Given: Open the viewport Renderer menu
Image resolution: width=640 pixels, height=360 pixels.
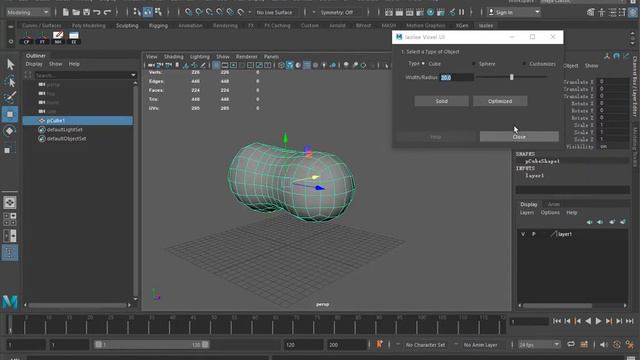Looking at the screenshot, I should (x=247, y=57).
